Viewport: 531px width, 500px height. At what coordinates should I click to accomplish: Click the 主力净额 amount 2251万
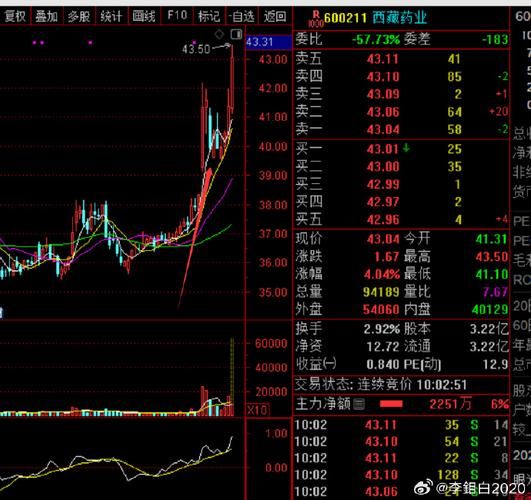(x=450, y=404)
